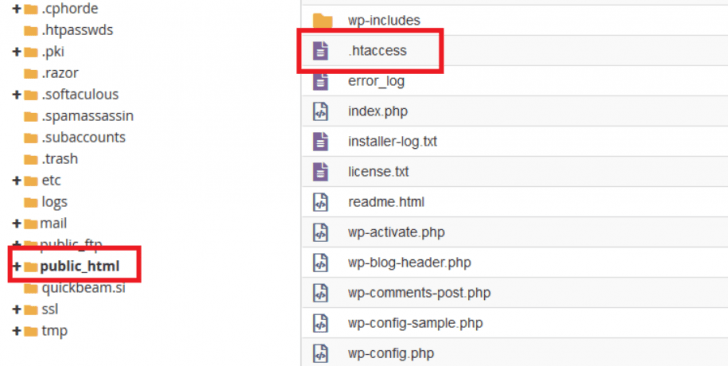The height and width of the screenshot is (366, 728).
Task: Open the logs tree folder
Action: (54, 202)
